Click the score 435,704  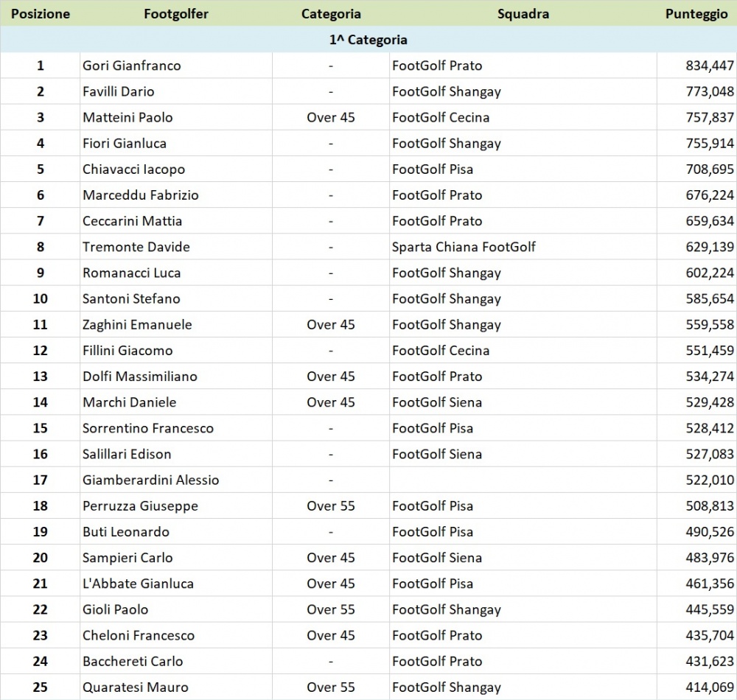[x=710, y=635]
